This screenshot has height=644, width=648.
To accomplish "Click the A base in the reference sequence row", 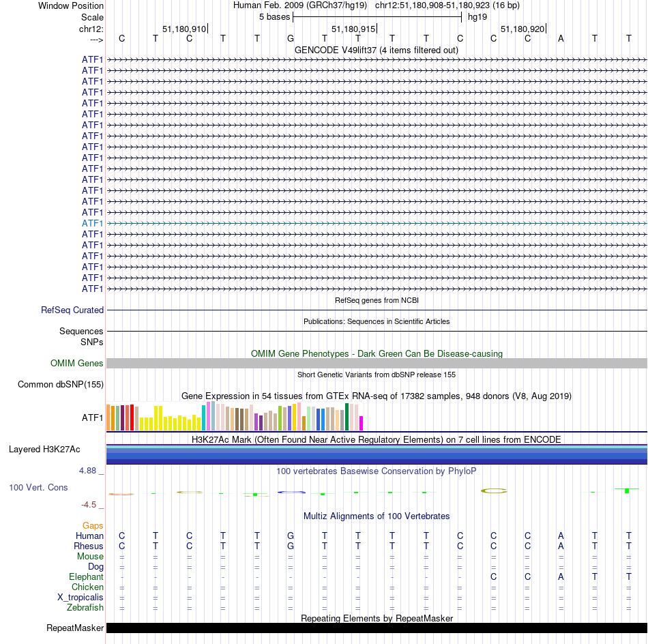I will click(x=561, y=38).
